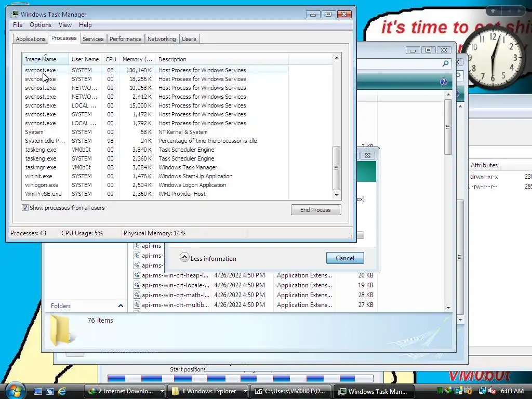Click Explorer file list scroll-down arrow
The width and height of the screenshot is (532, 399).
[448, 308]
